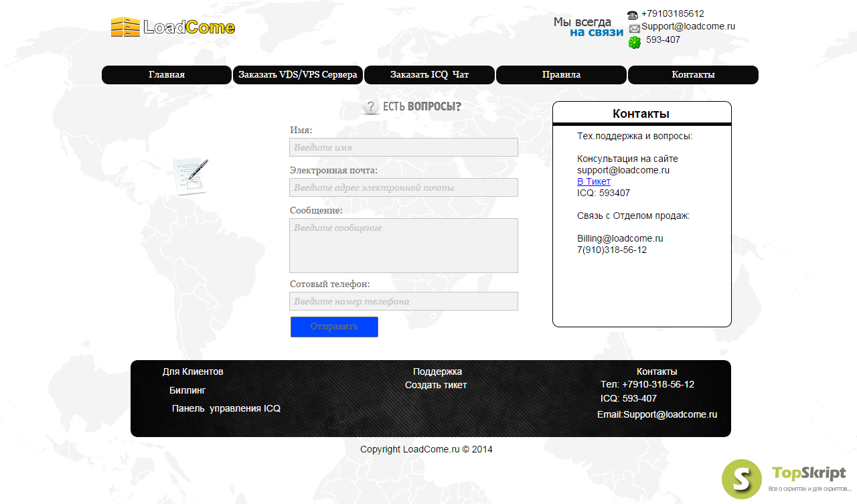
Task: Click the telephone icon beside +79103185612
Action: click(633, 15)
